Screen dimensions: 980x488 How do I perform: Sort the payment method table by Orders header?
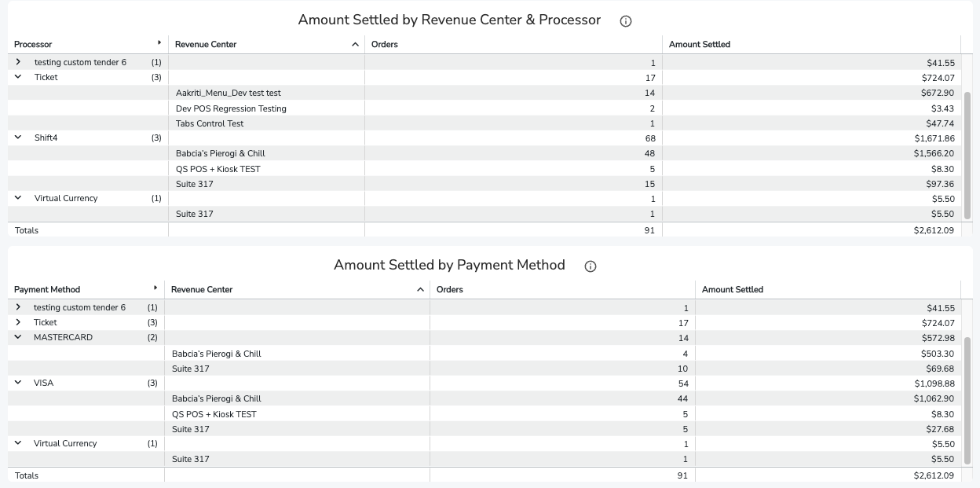tap(450, 290)
